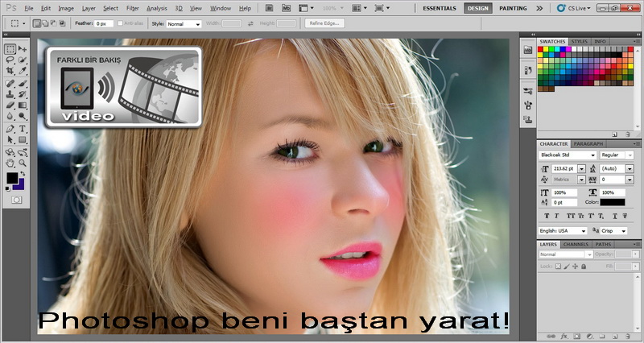644x343 pixels.
Task: Select the Hand tool
Action: pos(10,163)
